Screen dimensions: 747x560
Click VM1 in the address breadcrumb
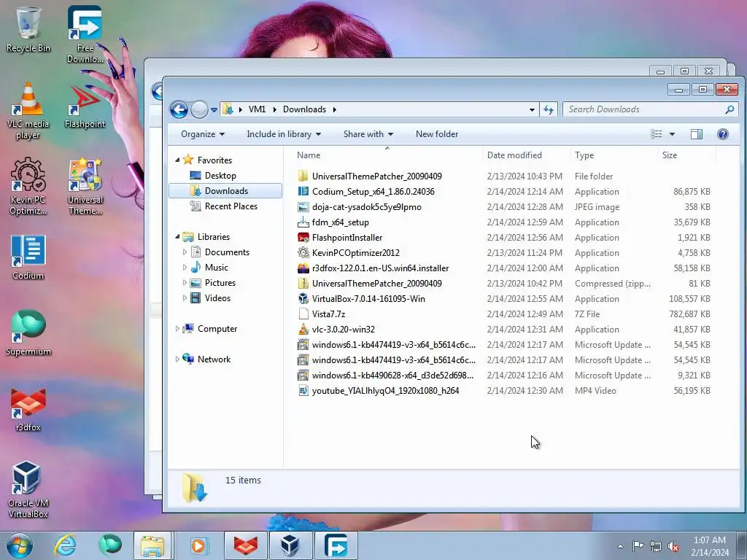tap(257, 109)
